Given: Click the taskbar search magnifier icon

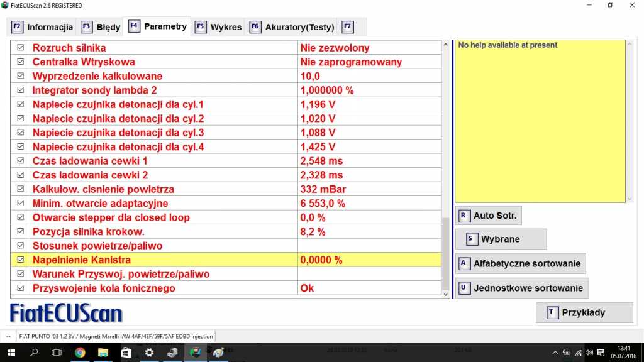Looking at the screenshot, I should pos(35,353).
